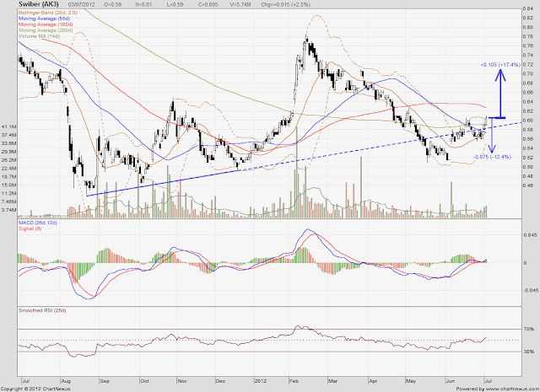Click the 0.50 price axis label
This screenshot has width=540, height=392.
coord(528,167)
